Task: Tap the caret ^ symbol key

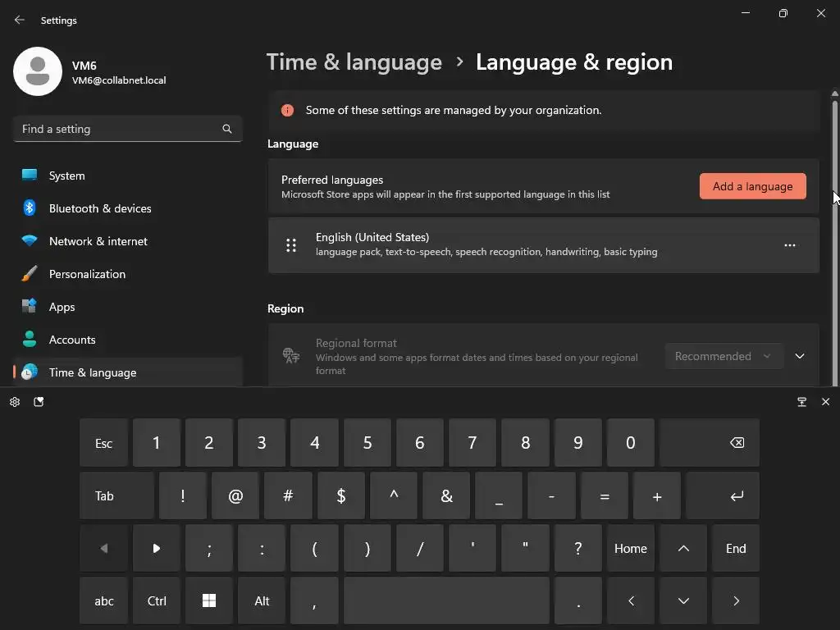Action: pos(394,496)
